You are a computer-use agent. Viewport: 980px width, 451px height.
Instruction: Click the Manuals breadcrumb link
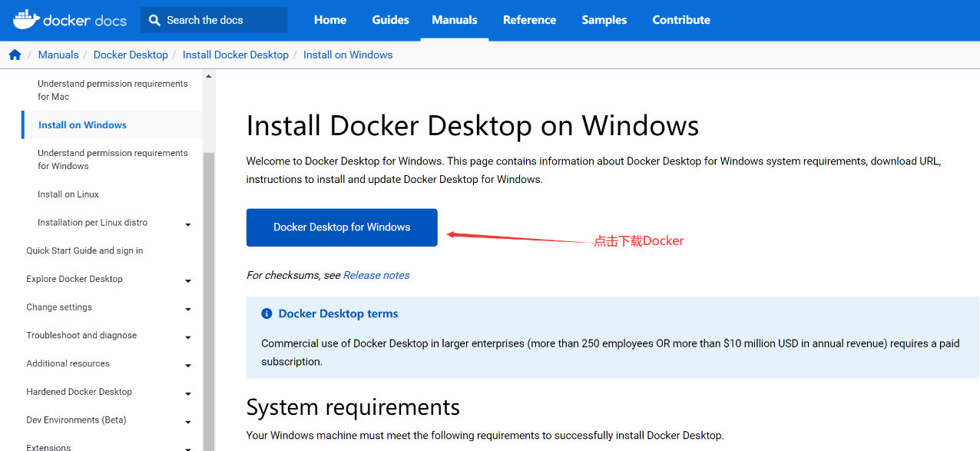point(58,55)
